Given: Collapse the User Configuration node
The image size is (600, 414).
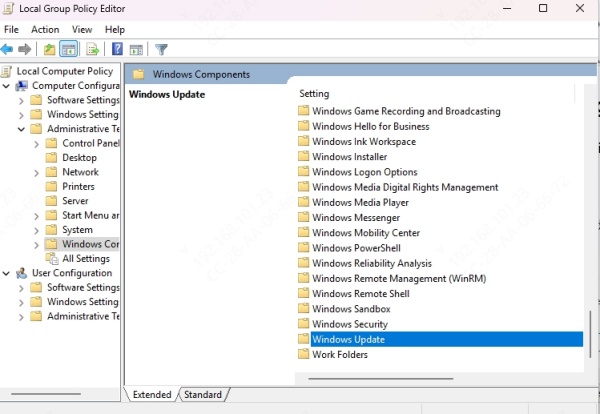Looking at the screenshot, I should pyautogui.click(x=6, y=274).
